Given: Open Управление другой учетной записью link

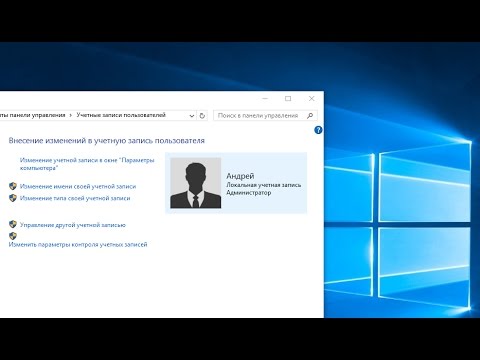Looking at the screenshot, I should [73, 225].
